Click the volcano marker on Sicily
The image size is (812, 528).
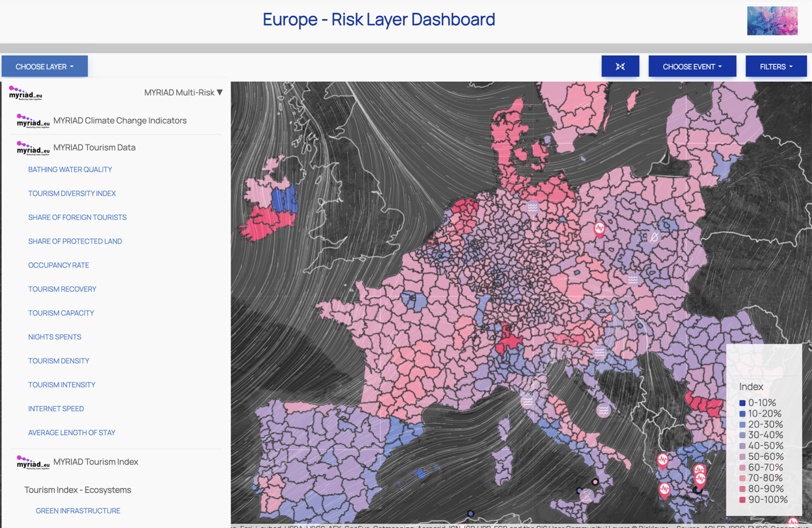[x=588, y=496]
